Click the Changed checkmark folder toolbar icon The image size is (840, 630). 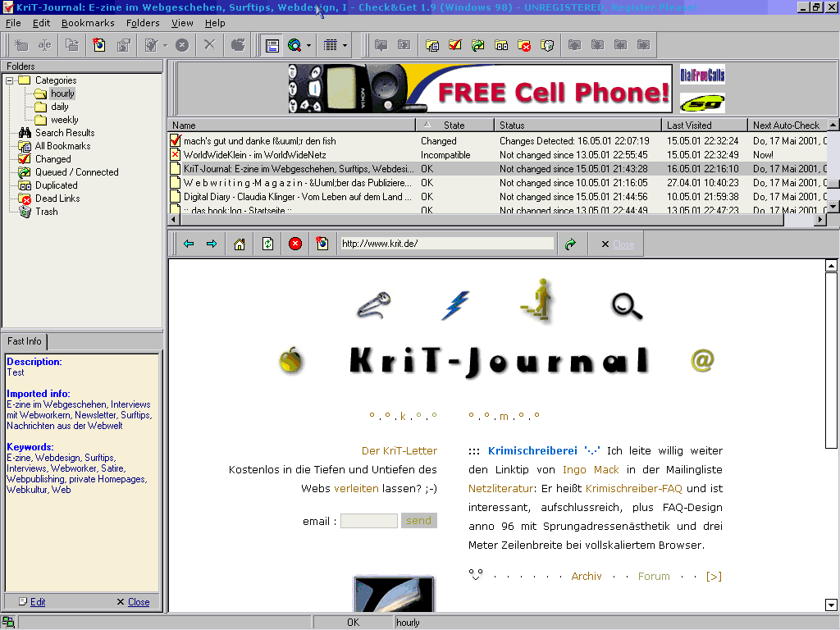[x=454, y=46]
